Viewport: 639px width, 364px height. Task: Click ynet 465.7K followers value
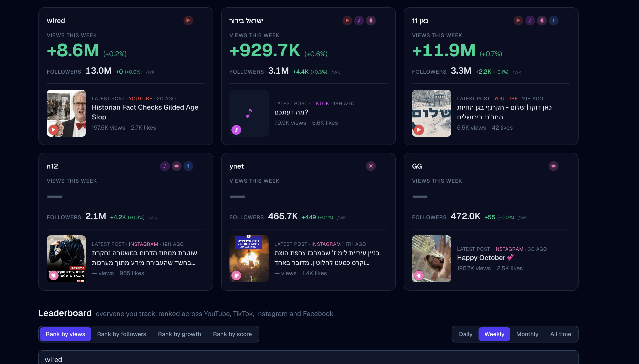(x=283, y=216)
